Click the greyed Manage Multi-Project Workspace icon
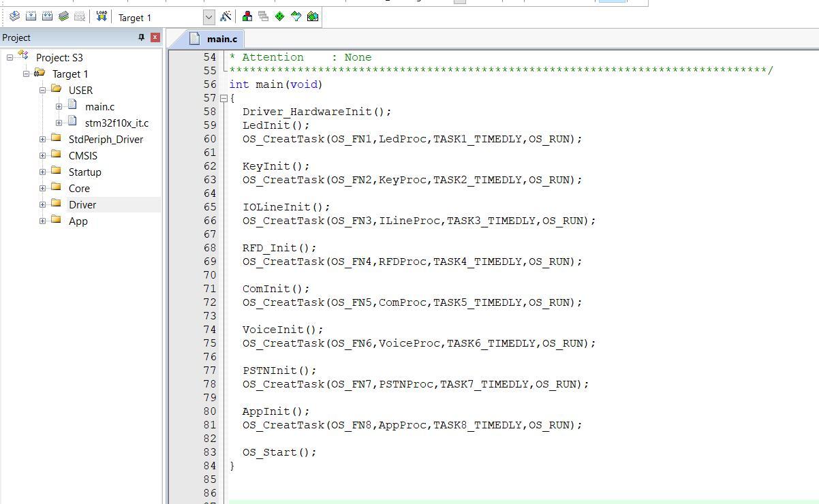819x504 pixels. [x=263, y=16]
